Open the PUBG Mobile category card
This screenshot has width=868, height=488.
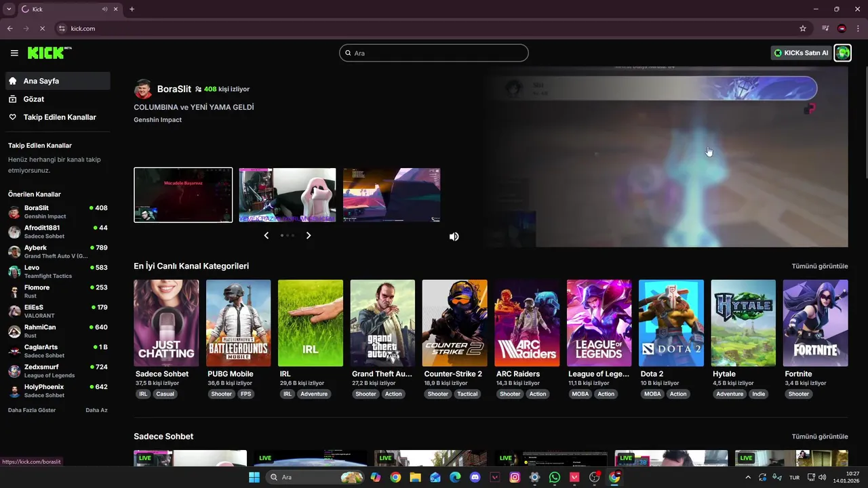(x=238, y=323)
